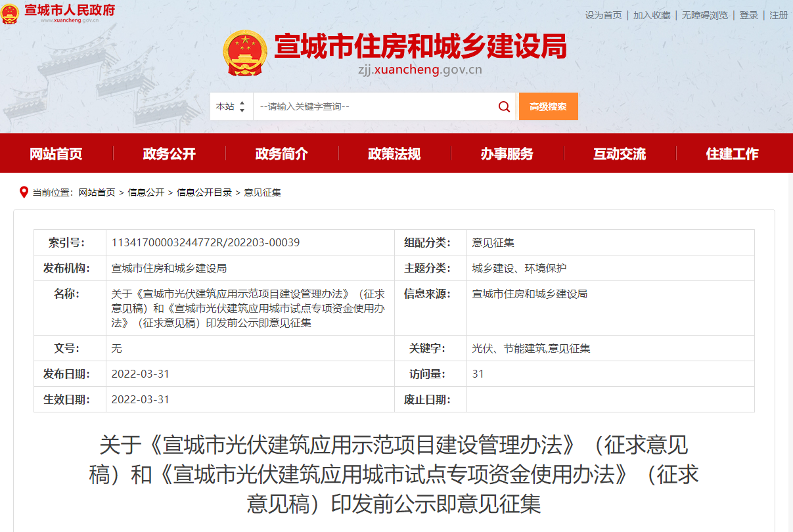Click the 登录 link
This screenshot has height=532, width=793.
coord(748,15)
